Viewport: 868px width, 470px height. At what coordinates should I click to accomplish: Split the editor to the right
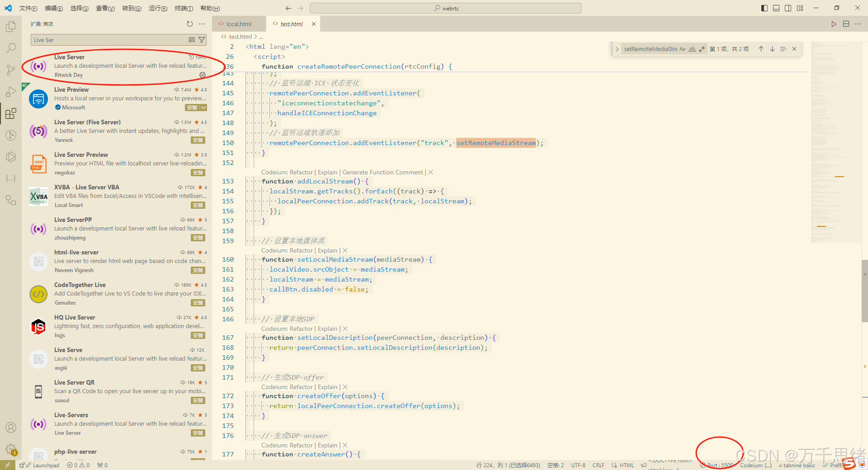pos(846,24)
